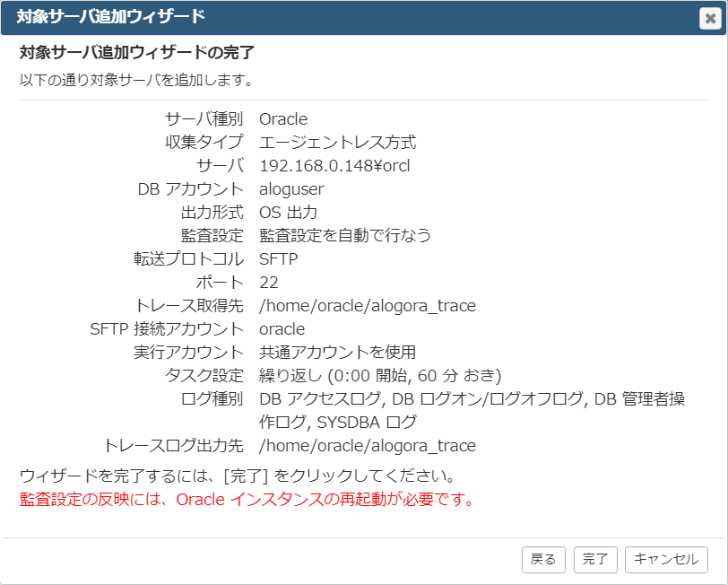Select the トレースログ出力先 label
The image size is (728, 585).
pos(173,446)
